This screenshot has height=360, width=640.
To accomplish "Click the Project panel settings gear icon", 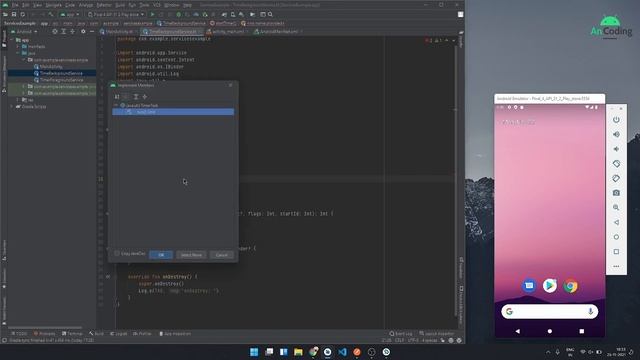I will click(83, 31).
